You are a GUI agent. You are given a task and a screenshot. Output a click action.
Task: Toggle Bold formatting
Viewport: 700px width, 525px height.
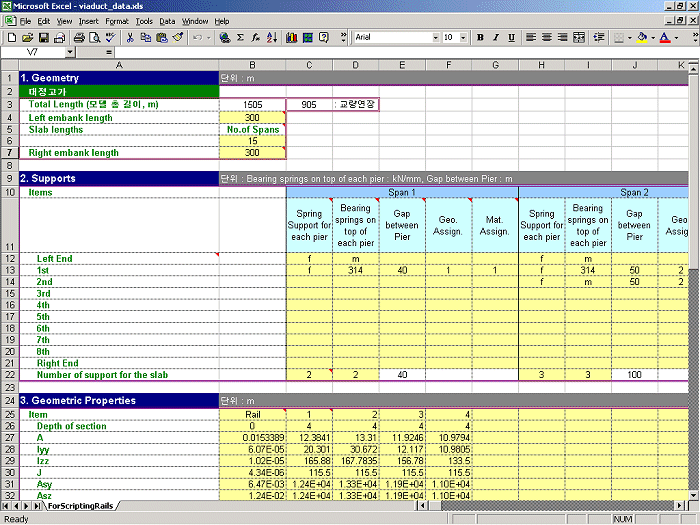tap(481, 37)
